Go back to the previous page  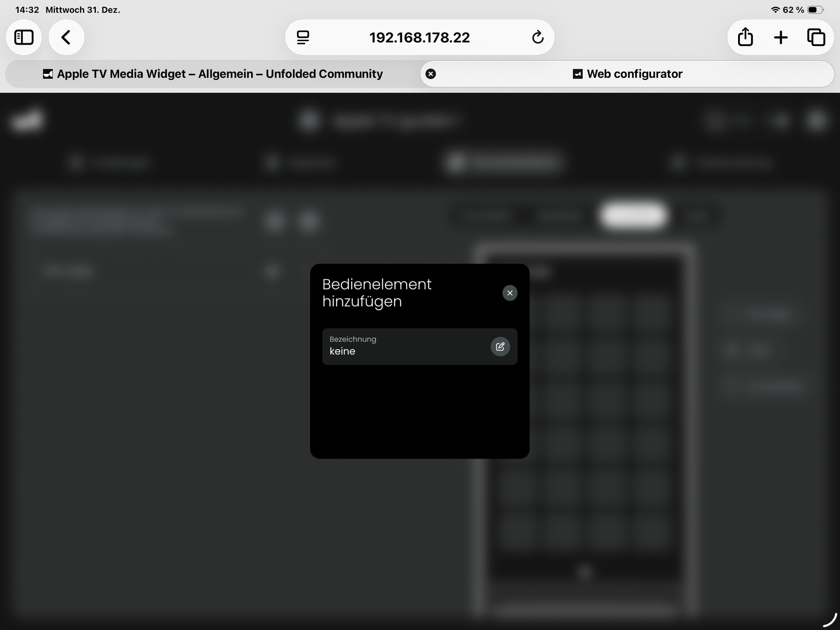click(66, 37)
